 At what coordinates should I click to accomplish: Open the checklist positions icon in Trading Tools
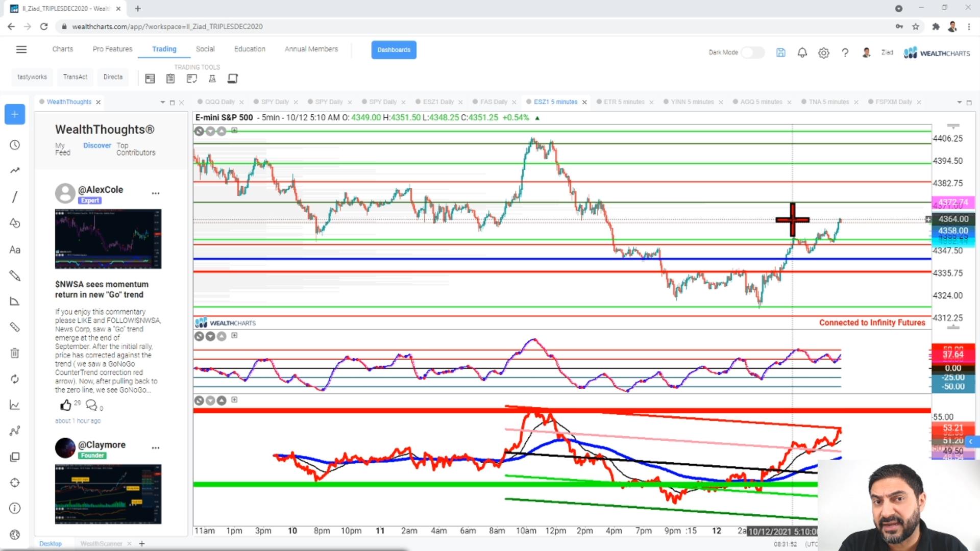point(191,79)
